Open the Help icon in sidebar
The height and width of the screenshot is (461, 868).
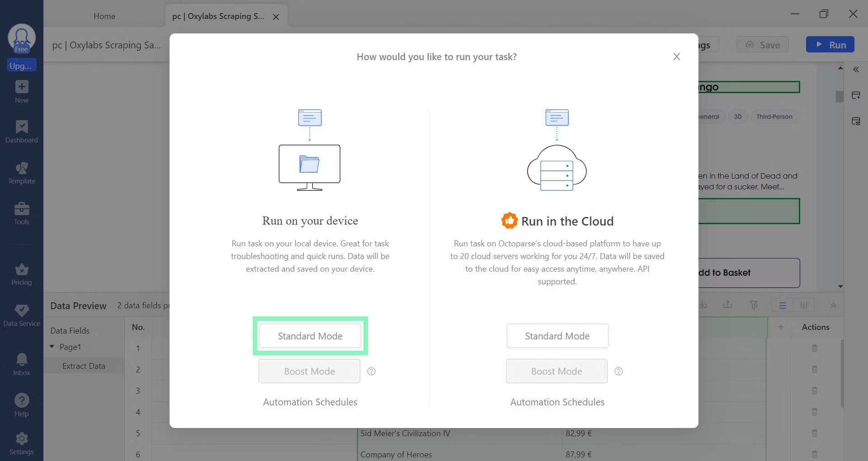(21, 405)
